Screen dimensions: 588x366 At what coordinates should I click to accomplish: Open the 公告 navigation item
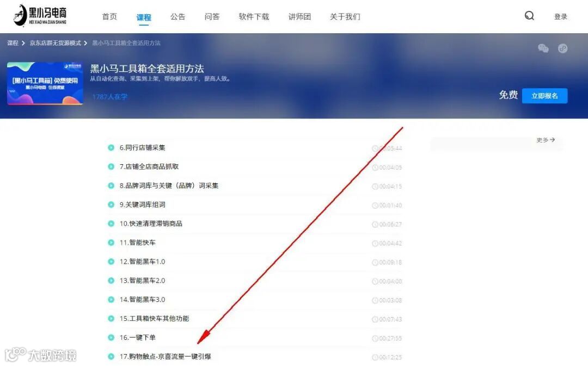177,16
